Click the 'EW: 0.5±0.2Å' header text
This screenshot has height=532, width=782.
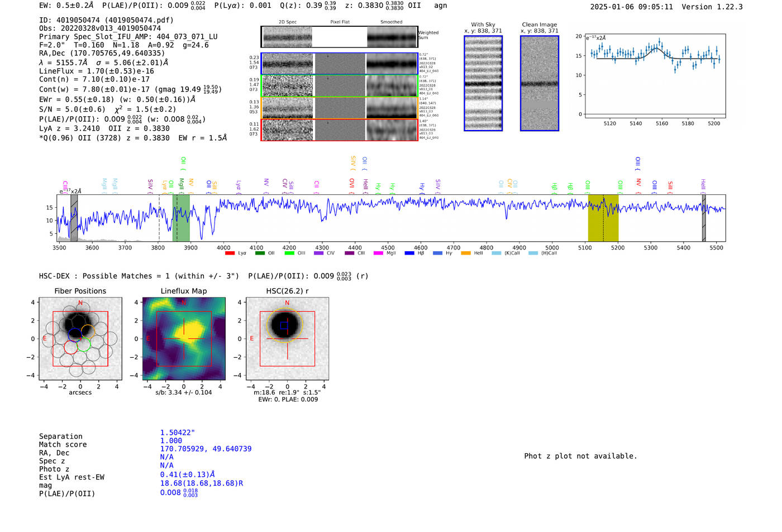click(x=66, y=5)
